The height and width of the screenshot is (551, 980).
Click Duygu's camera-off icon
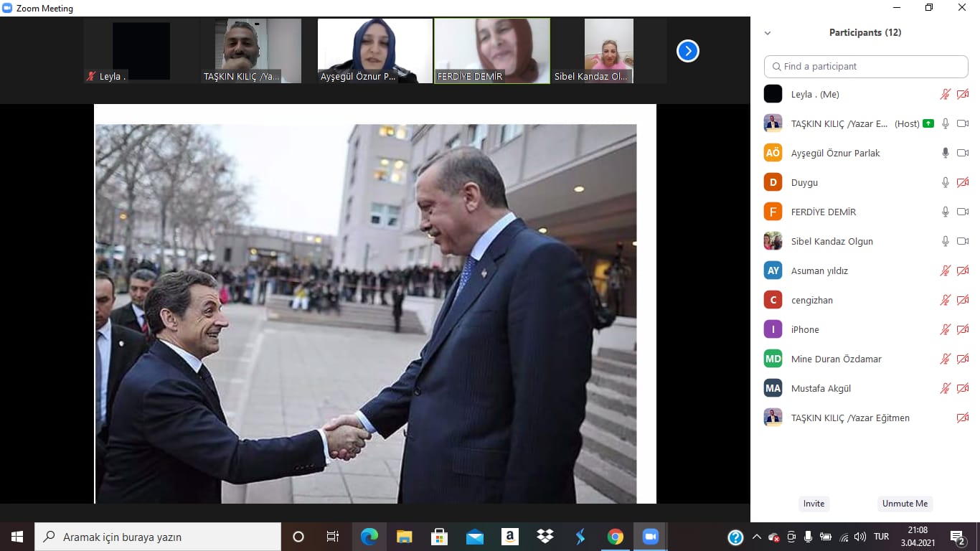[963, 182]
